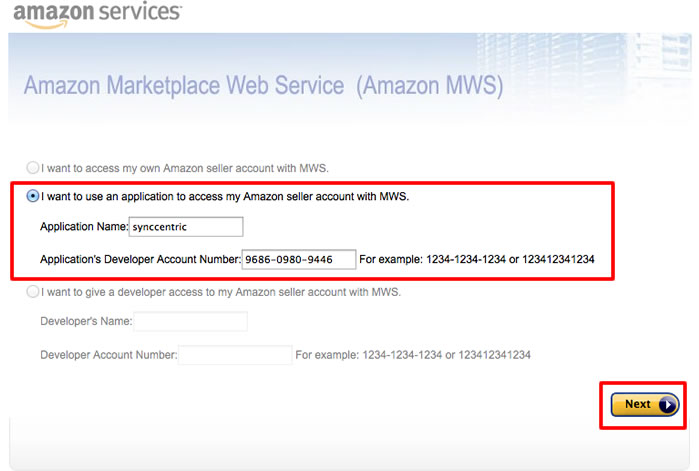The width and height of the screenshot is (699, 471).
Task: Select the 'give a developer access' radio button
Action: 33,292
